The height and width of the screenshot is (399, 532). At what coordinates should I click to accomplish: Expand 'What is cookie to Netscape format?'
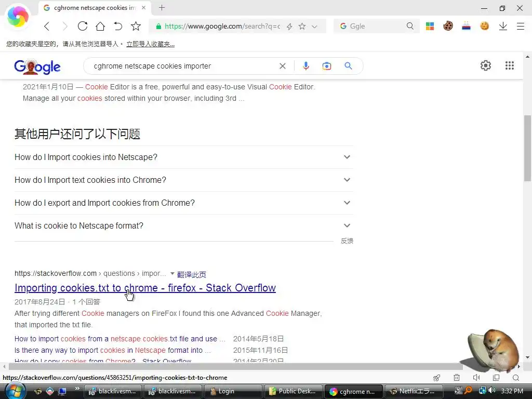tap(183, 225)
